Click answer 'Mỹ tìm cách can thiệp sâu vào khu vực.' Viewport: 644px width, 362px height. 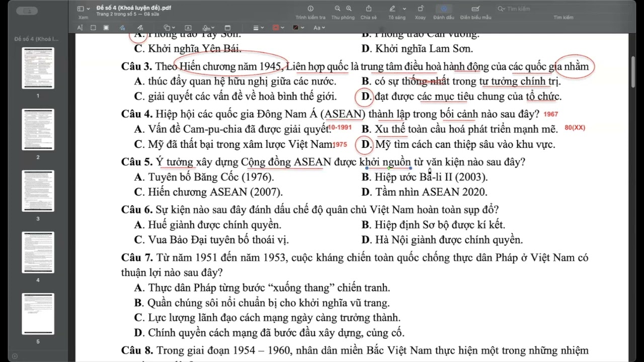(465, 145)
